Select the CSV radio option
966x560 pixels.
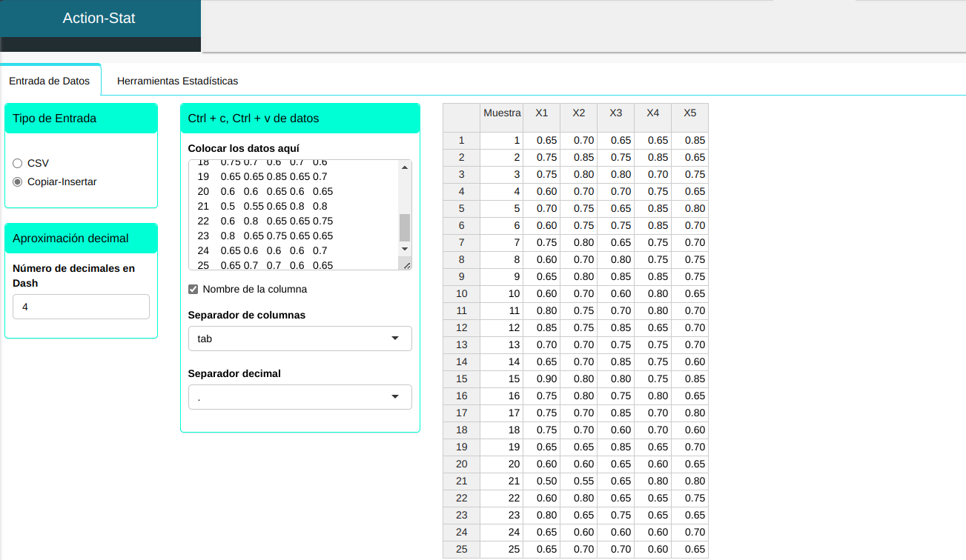click(x=18, y=163)
